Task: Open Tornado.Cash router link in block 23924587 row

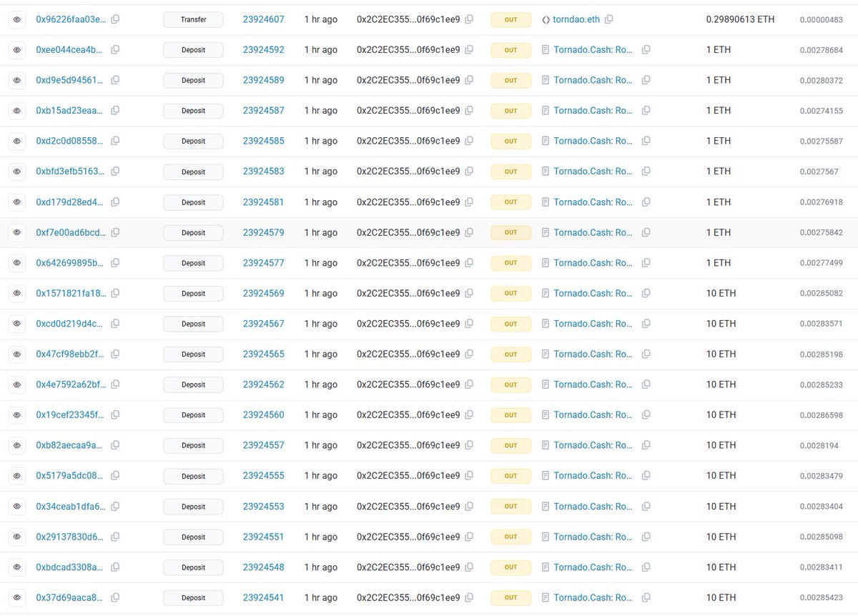Action: [593, 111]
